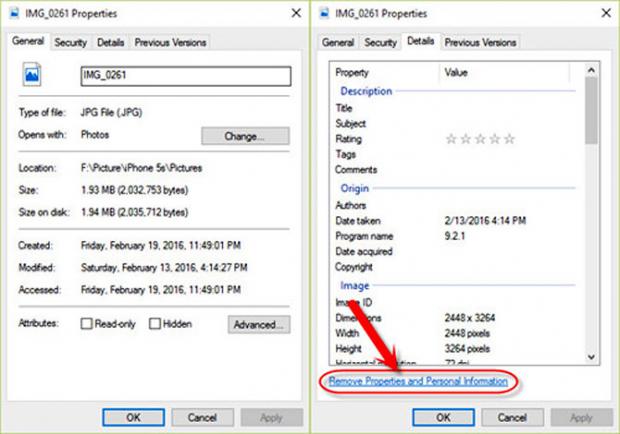The image size is (620, 434).
Task: Check the Hidden attribute box
Action: (x=155, y=324)
